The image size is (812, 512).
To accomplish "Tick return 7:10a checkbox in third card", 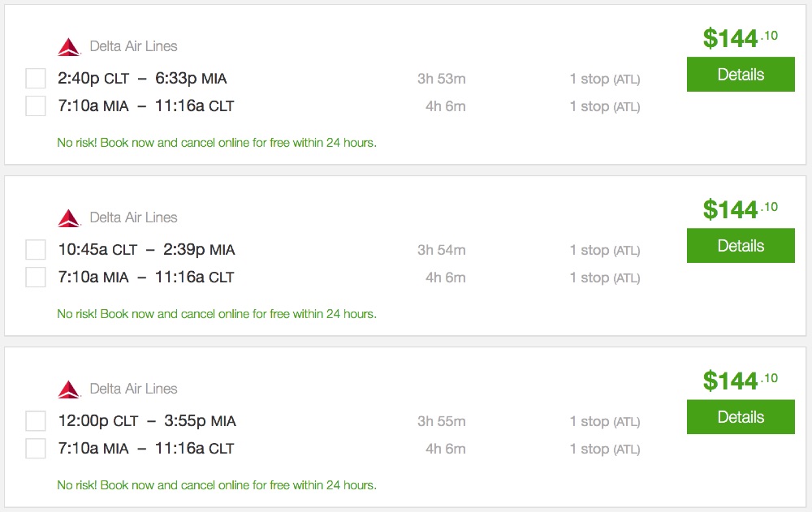I will click(36, 449).
